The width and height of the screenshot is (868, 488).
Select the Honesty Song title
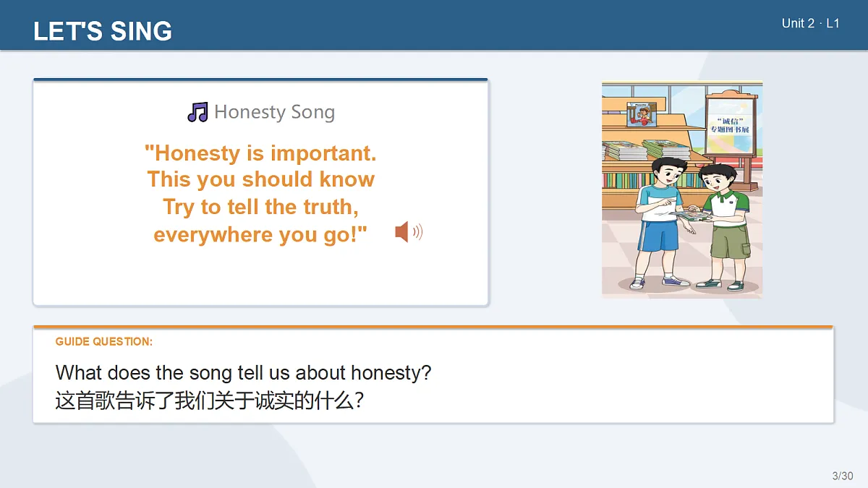(274, 112)
